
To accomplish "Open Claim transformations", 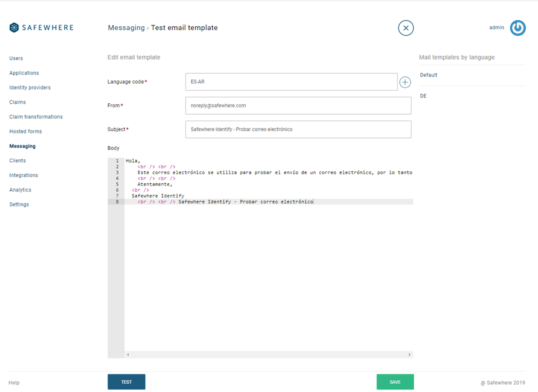I will click(36, 117).
